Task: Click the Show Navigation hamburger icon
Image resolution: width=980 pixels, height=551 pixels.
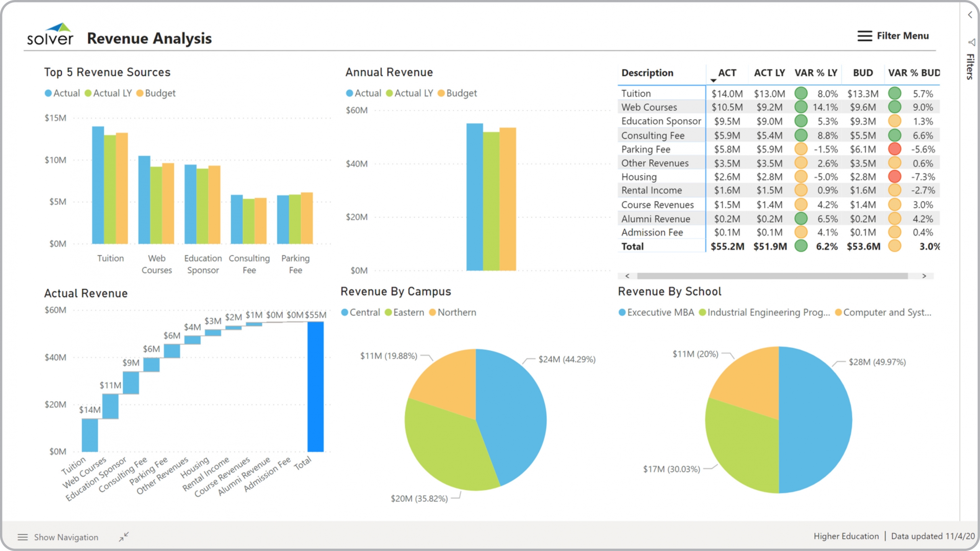Action: [23, 537]
